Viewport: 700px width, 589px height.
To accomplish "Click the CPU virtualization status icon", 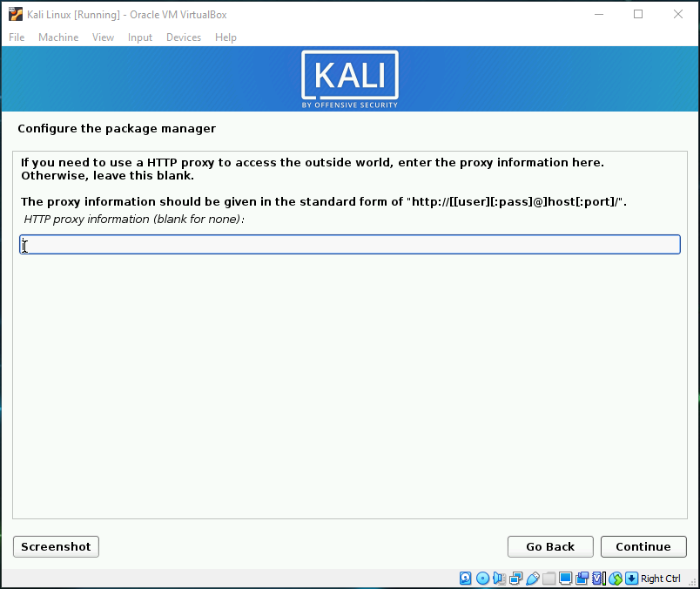I will (x=598, y=579).
